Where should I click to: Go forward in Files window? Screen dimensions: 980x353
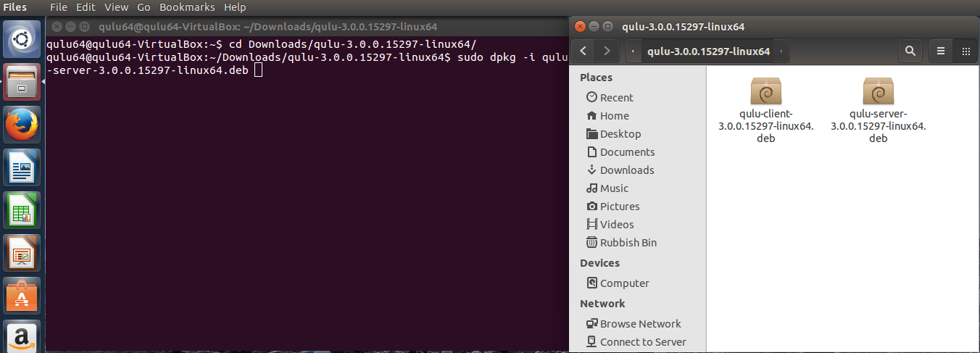[x=607, y=51]
